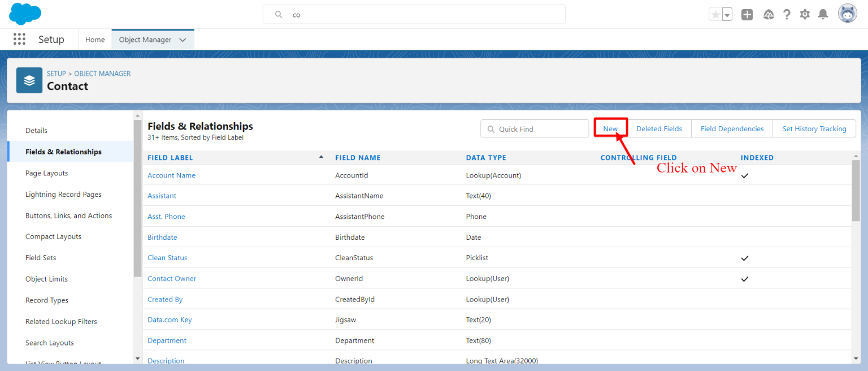868x371 pixels.
Task: Open Field Dependencies
Action: [731, 128]
